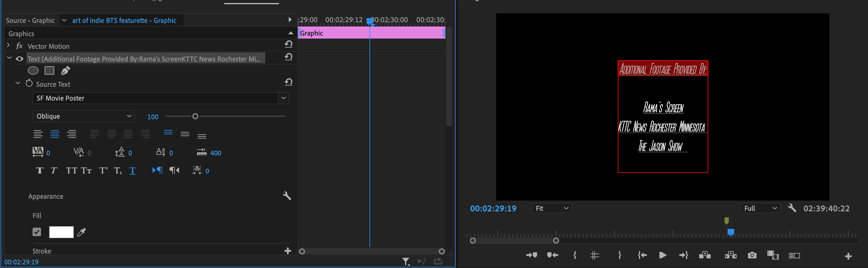Reset the Source Text property
The width and height of the screenshot is (868, 268).
(x=288, y=82)
